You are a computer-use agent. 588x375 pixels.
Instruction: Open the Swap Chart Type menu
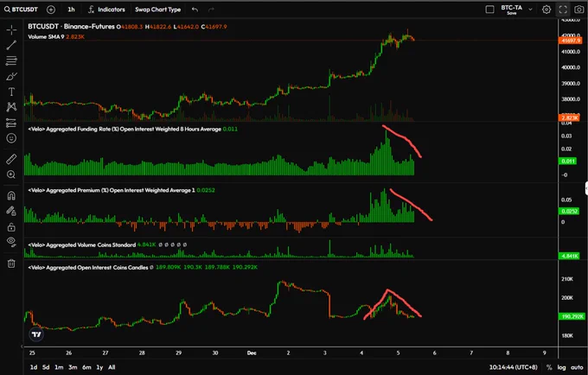pos(158,10)
